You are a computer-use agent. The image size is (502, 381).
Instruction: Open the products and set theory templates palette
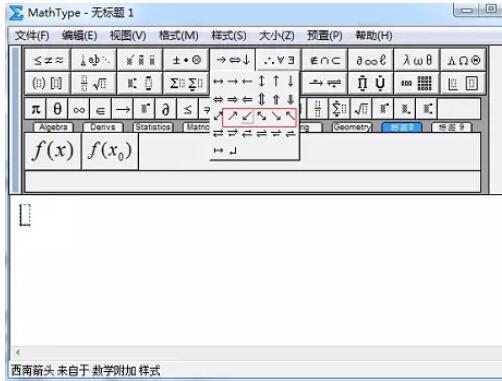371,83
